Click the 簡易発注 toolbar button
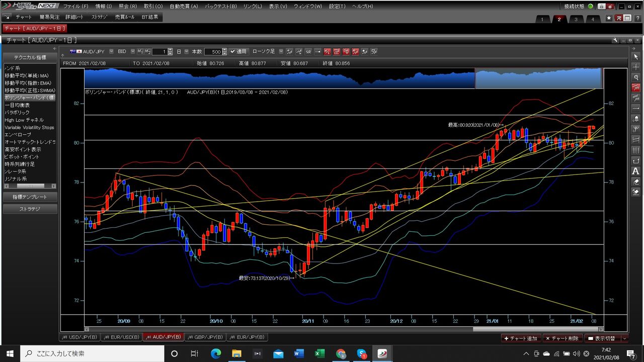The height and width of the screenshot is (362, 644). click(x=49, y=17)
